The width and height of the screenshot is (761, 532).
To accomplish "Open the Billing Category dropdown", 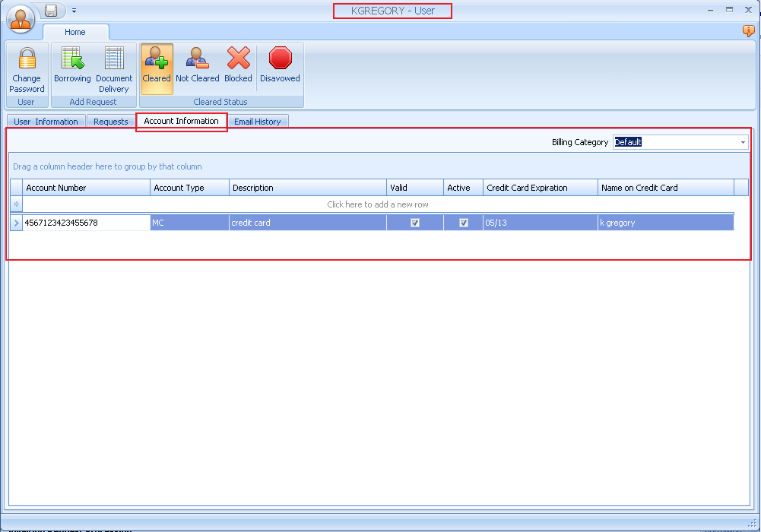I will coord(743,142).
